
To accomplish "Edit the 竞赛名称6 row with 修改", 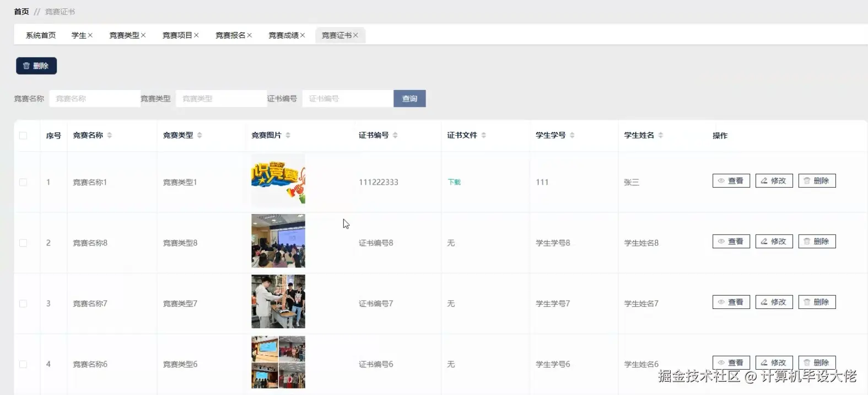I will coord(774,362).
